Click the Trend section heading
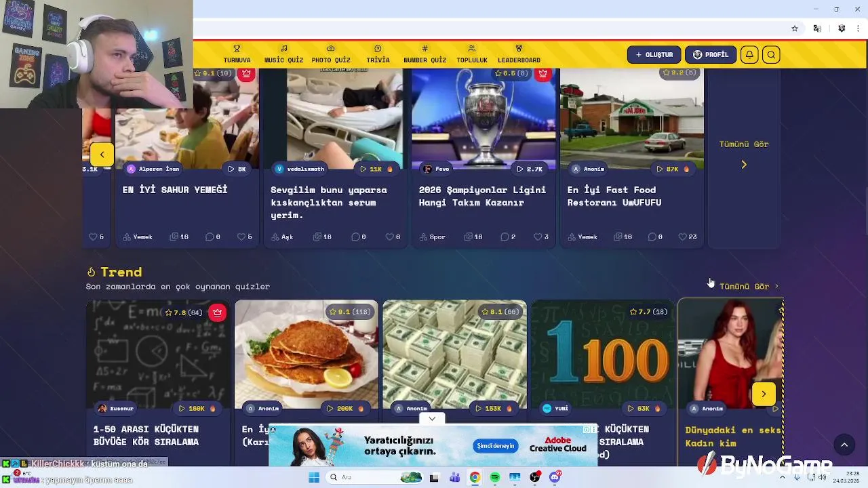Viewport: 868px width, 488px height. [x=115, y=272]
